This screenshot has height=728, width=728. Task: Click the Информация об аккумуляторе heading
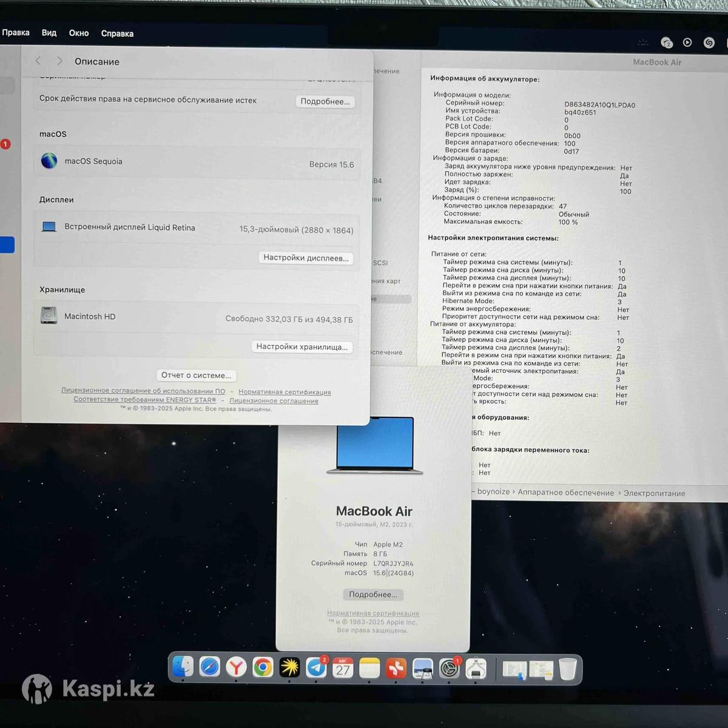pyautogui.click(x=485, y=78)
